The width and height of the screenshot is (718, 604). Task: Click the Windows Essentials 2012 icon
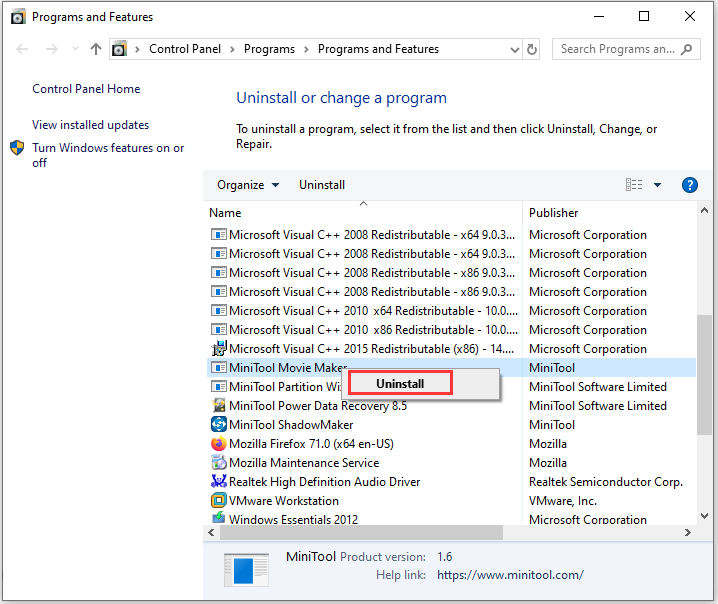pyautogui.click(x=219, y=518)
